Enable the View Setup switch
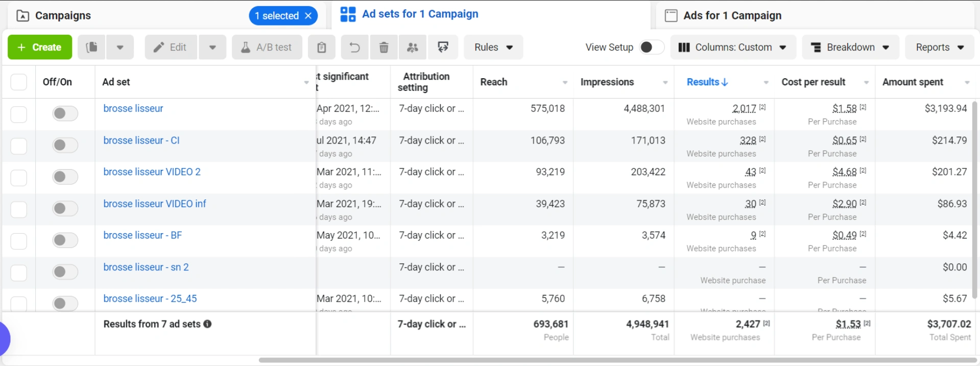This screenshot has height=366, width=980. [651, 48]
